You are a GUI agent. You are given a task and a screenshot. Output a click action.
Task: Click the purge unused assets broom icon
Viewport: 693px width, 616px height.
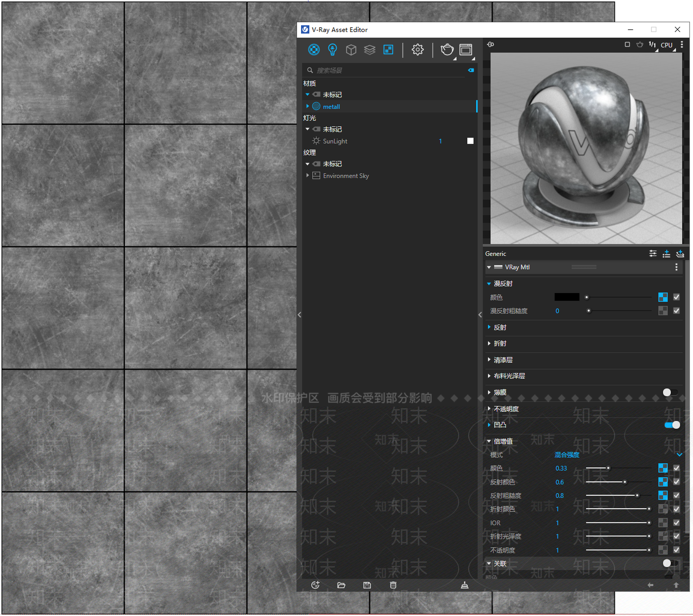[465, 585]
